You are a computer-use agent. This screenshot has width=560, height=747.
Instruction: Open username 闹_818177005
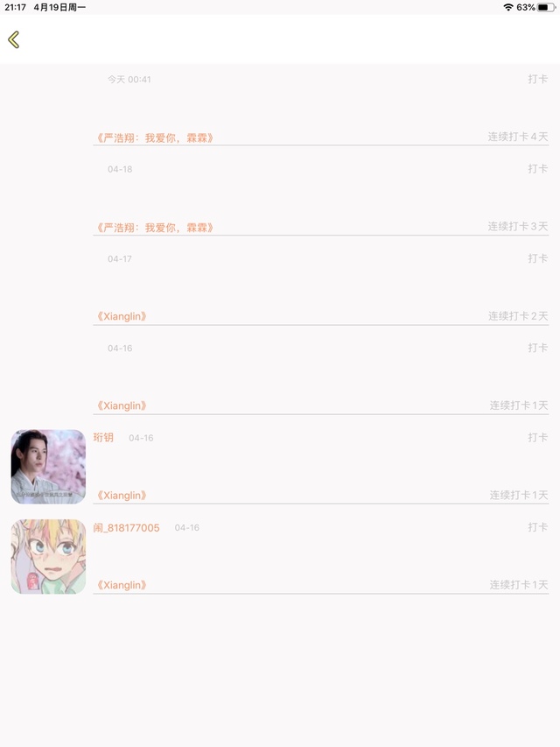(x=126, y=527)
